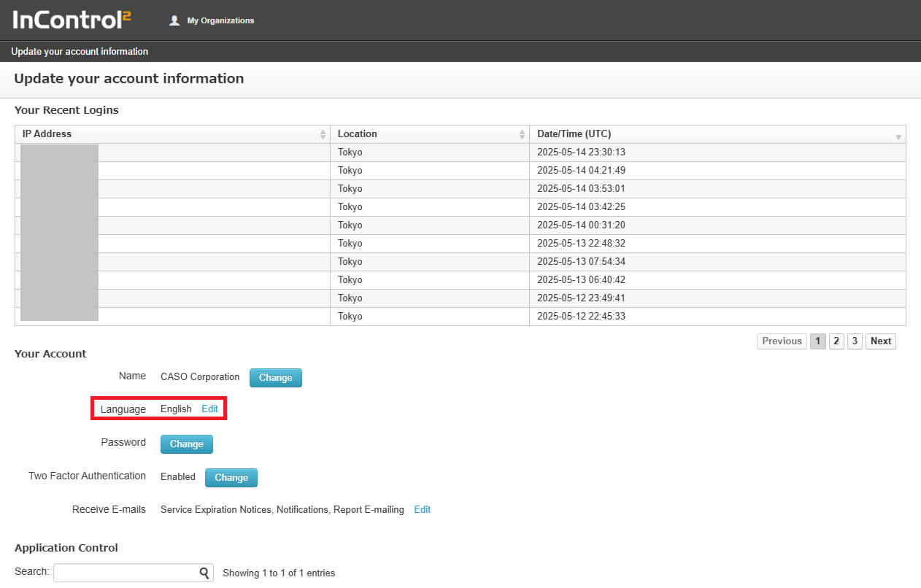This screenshot has height=588, width=921.
Task: Edit the Receive E-mails preferences
Action: coord(422,509)
